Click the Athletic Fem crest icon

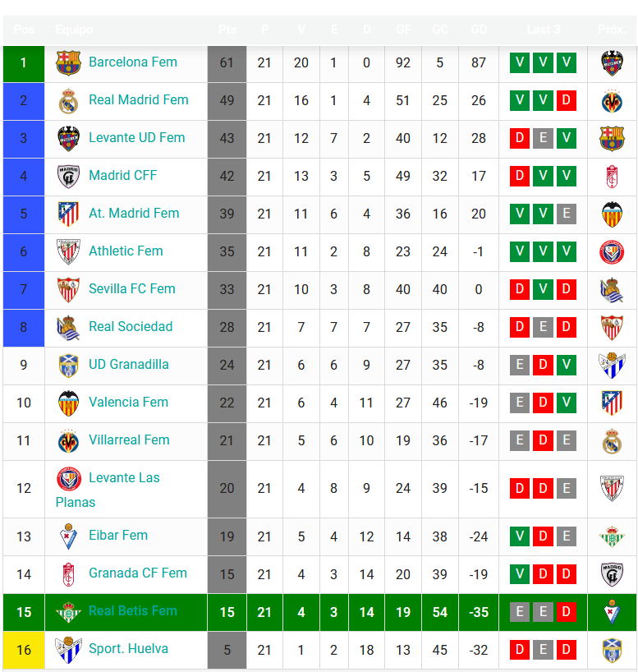click(68, 251)
